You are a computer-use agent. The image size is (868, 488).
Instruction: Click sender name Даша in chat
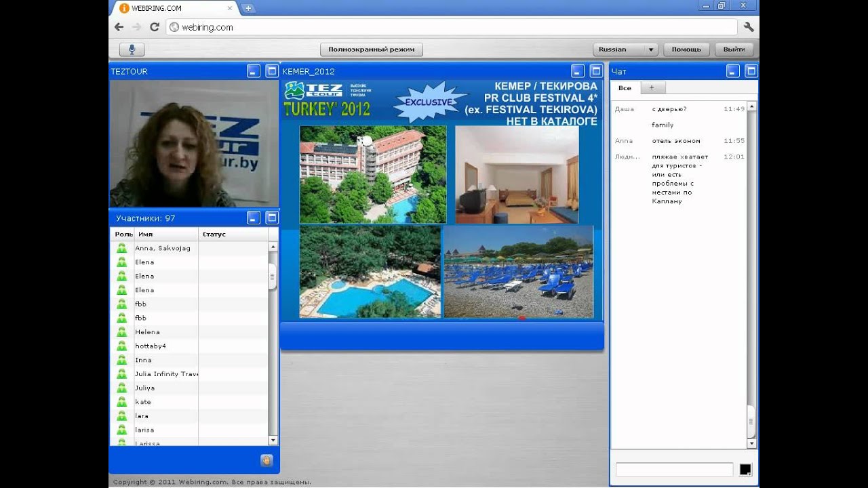[x=625, y=109]
